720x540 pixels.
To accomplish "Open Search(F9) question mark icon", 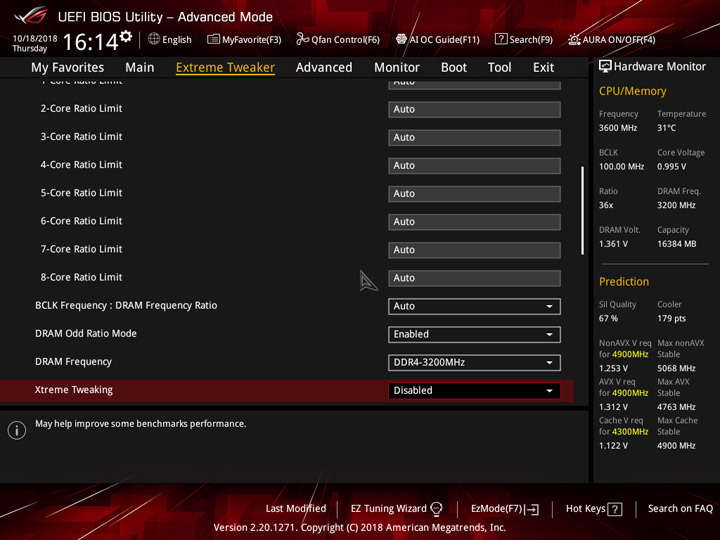I will click(501, 39).
